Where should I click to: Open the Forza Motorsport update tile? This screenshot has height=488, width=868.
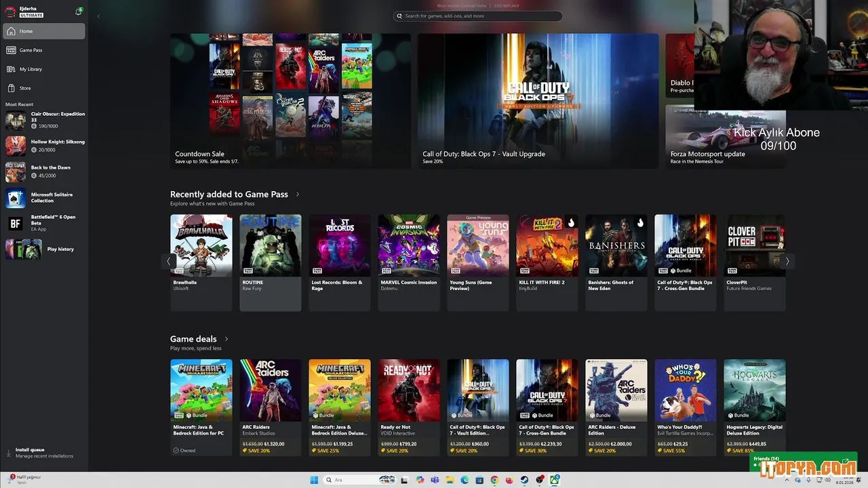pyautogui.click(x=726, y=138)
